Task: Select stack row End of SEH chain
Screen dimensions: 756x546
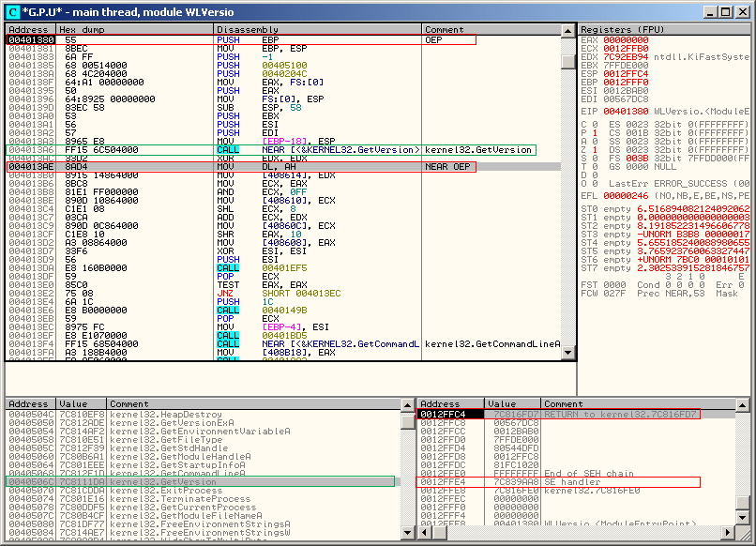Action: pos(576,473)
